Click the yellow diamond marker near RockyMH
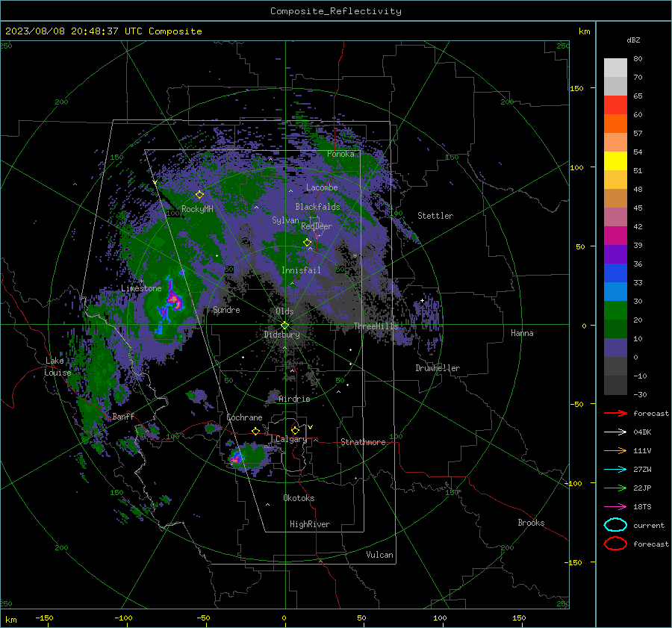The image size is (672, 628). coord(199,195)
